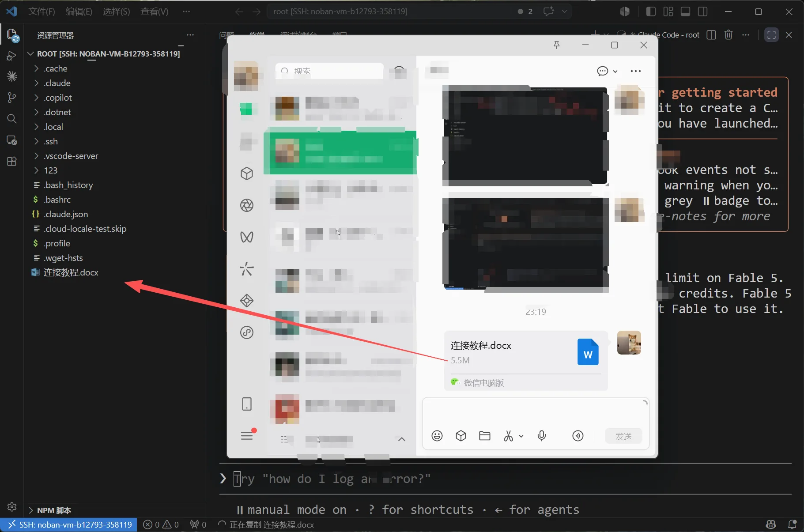Open the 连接教程.docx file message in WeChat
The image size is (804, 532).
coord(526,360)
